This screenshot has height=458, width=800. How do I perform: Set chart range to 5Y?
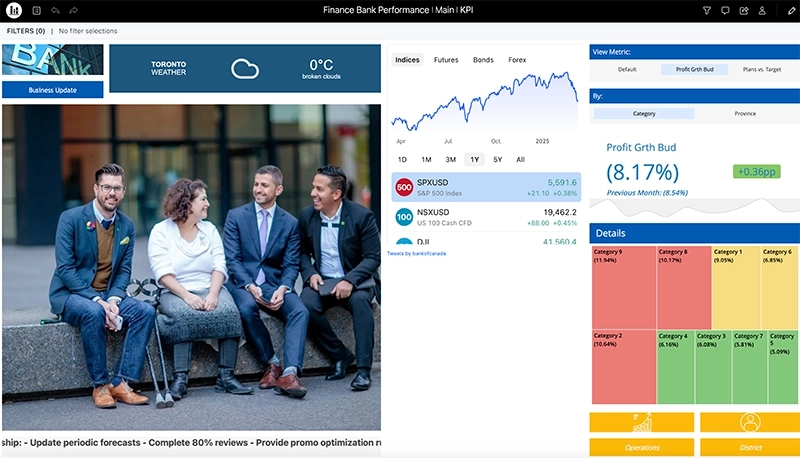[x=497, y=160]
